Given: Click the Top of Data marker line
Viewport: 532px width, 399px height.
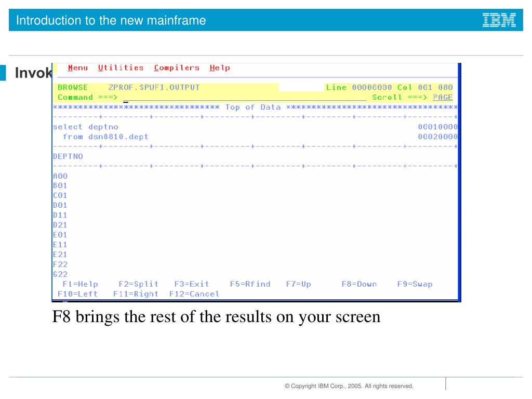Looking at the screenshot, I should click(255, 107).
